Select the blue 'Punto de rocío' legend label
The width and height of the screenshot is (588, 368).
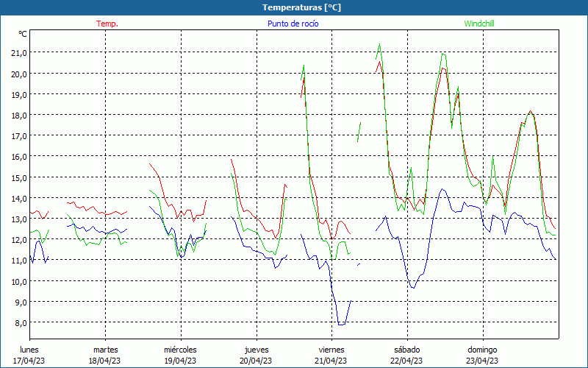(293, 24)
